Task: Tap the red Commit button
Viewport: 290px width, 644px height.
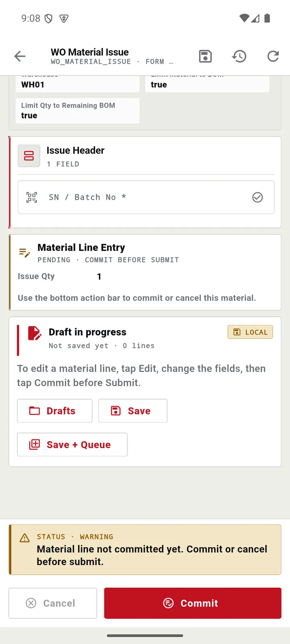Action: 193,603
